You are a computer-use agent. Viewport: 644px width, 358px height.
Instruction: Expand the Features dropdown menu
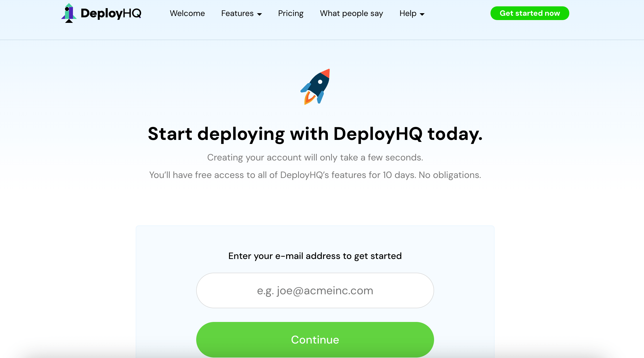[x=241, y=13]
